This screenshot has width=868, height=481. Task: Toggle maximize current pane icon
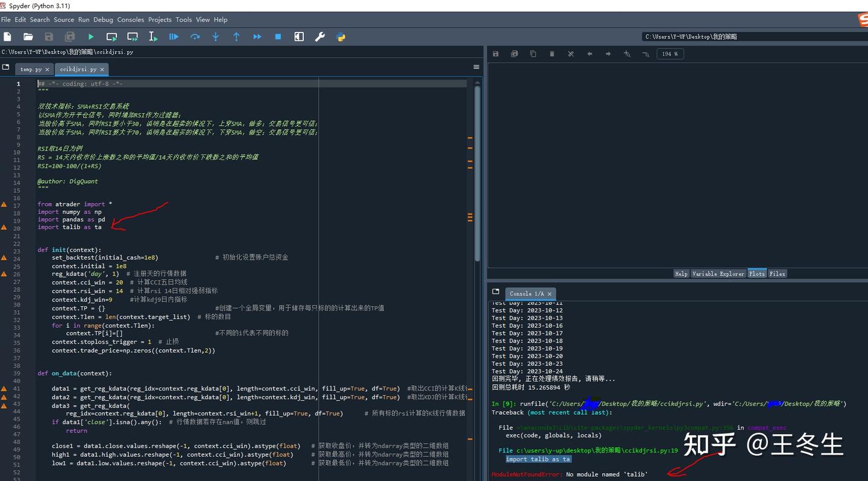tap(299, 37)
